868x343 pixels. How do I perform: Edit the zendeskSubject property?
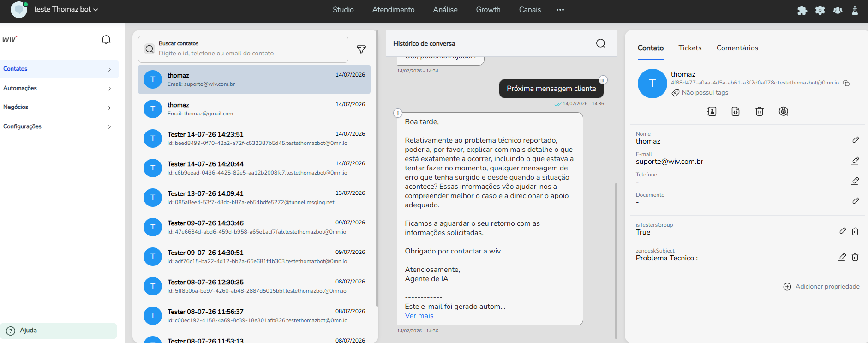[x=842, y=257]
